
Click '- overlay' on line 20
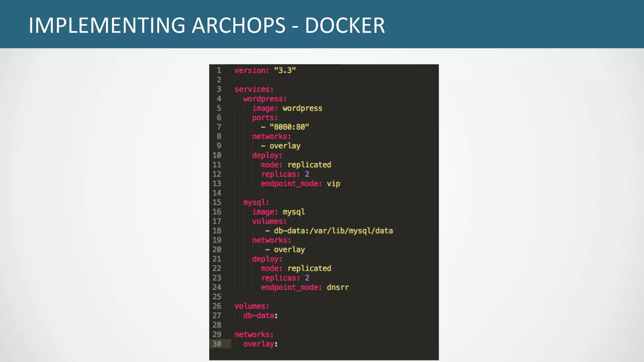click(x=285, y=250)
